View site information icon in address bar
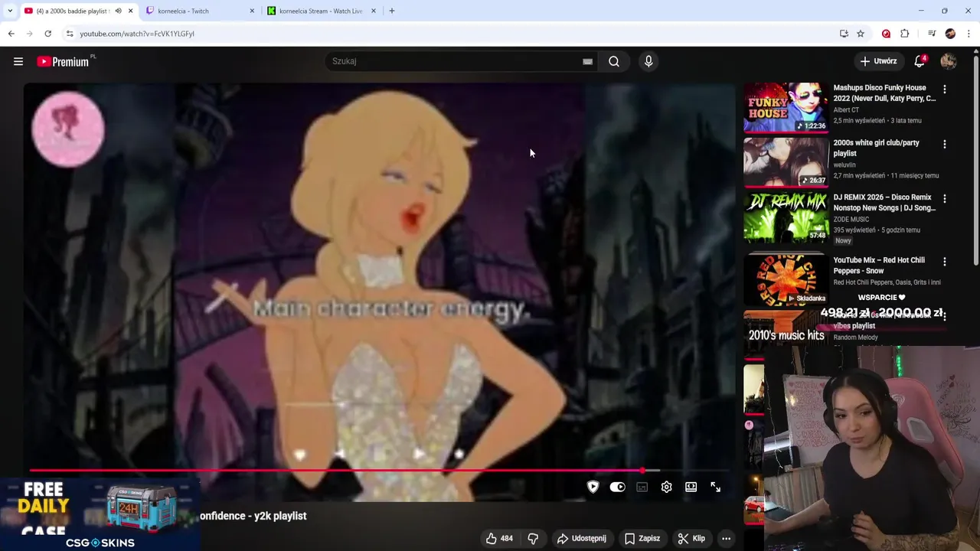 pos(69,34)
